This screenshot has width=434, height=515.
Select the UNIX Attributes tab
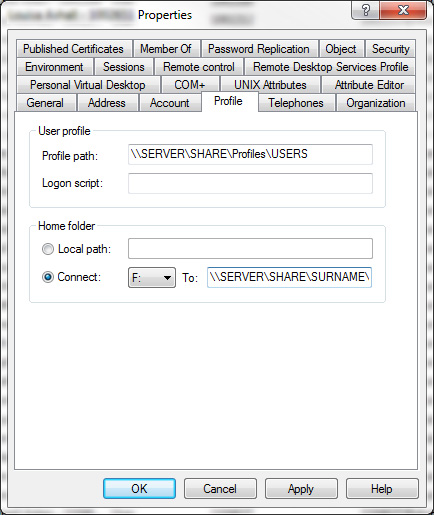tap(270, 85)
